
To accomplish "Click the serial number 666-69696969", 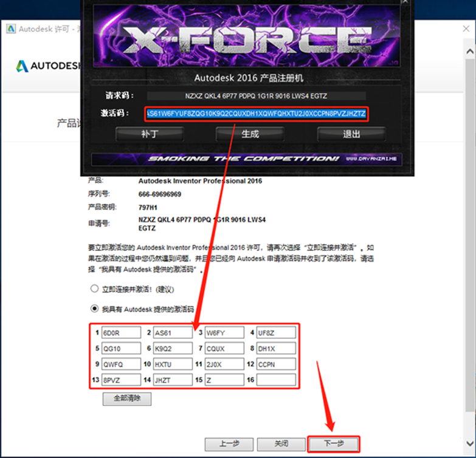I will (x=160, y=194).
